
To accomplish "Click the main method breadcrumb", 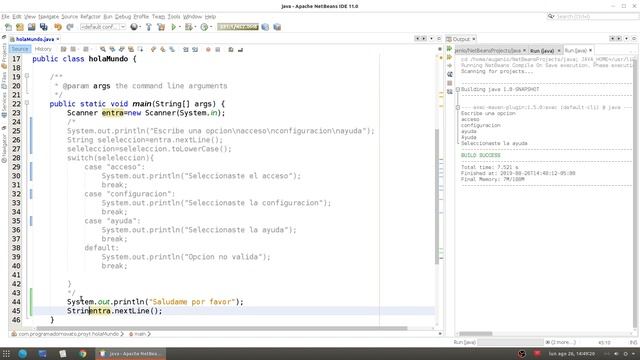I will pos(140,334).
